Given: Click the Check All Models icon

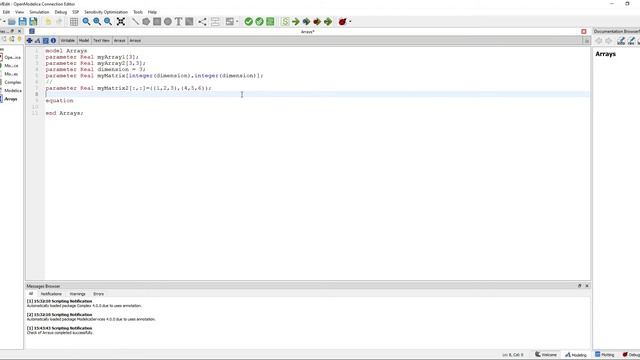Looking at the screenshot, I should point(259,22).
